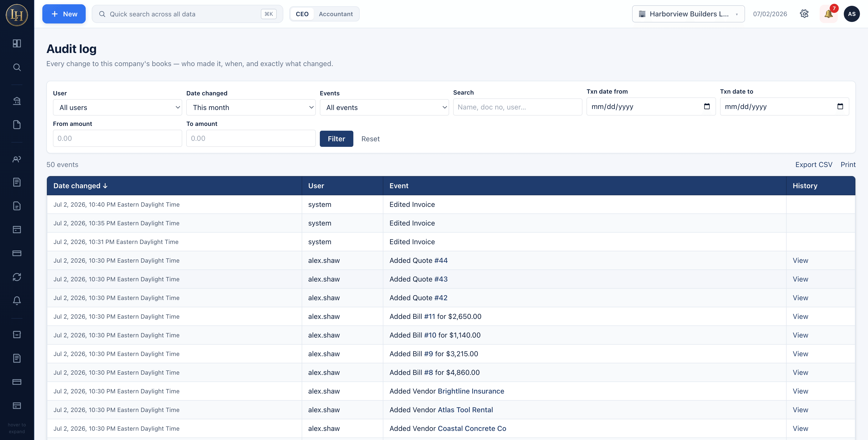Click the Print link
Screen dimensions: 868x440
[x=848, y=164]
